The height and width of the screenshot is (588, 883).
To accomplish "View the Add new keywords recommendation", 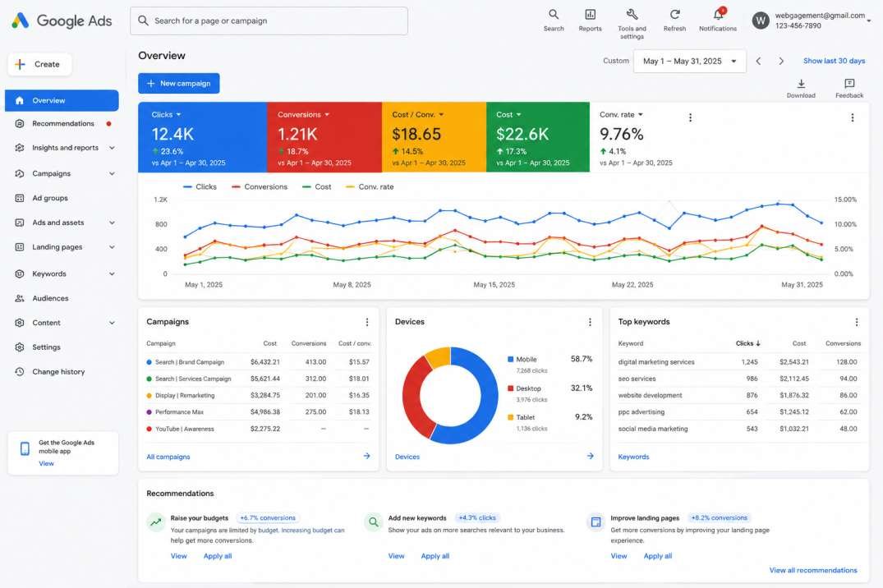I will pos(396,556).
